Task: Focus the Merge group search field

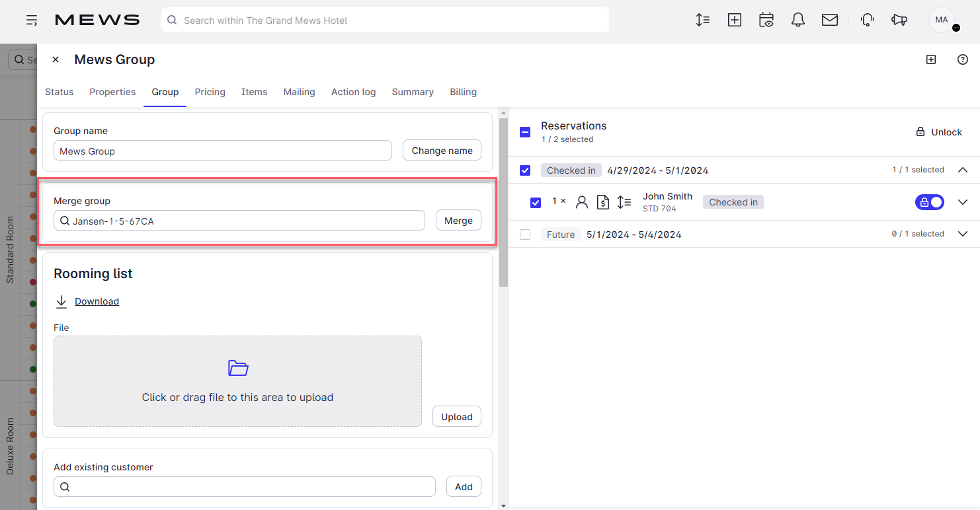Action: 239,221
